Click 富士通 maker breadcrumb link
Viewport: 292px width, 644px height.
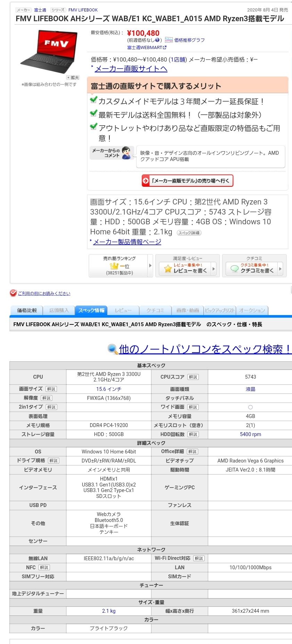[40, 10]
